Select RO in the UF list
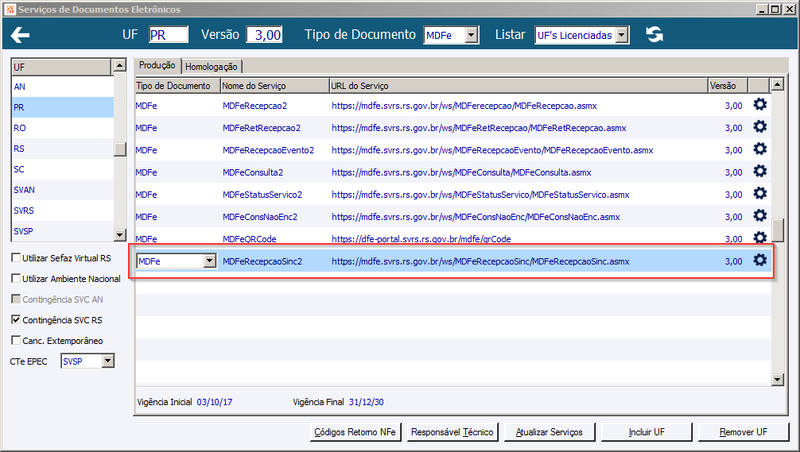800x452 pixels. tap(62, 128)
